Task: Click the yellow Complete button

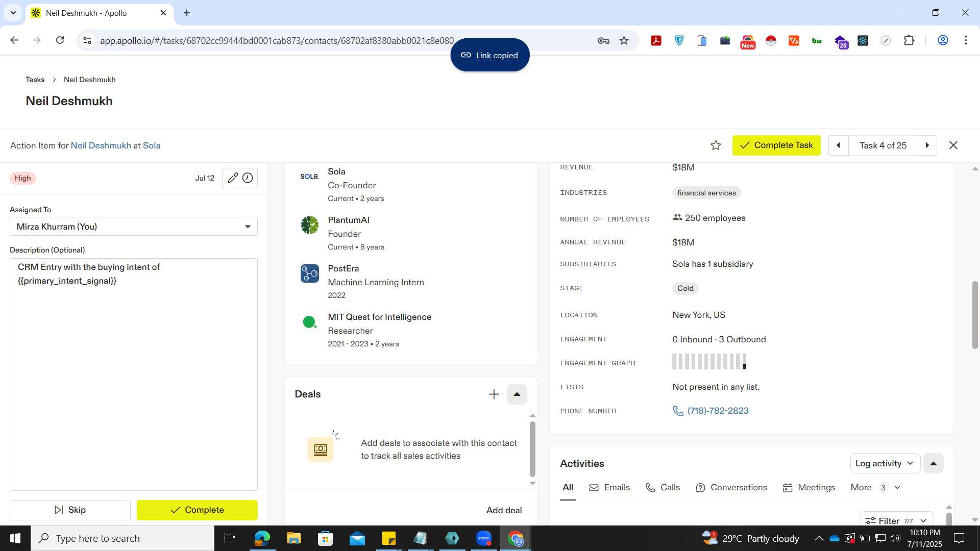Action: coord(197,510)
